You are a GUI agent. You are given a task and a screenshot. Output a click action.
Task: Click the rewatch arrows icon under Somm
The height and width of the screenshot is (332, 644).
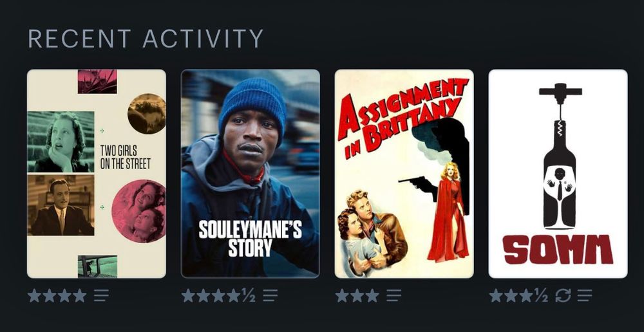pyautogui.click(x=563, y=295)
